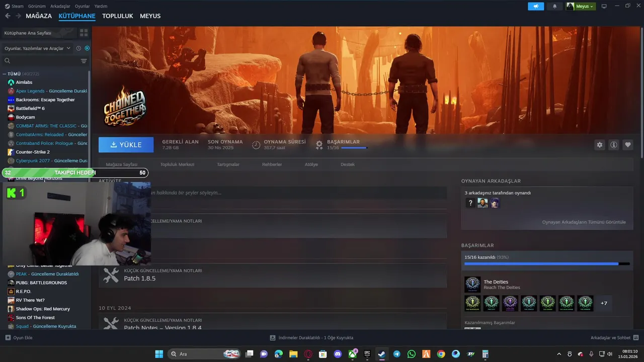The image size is (644, 362).
Task: Open Atölye link
Action: click(311, 164)
